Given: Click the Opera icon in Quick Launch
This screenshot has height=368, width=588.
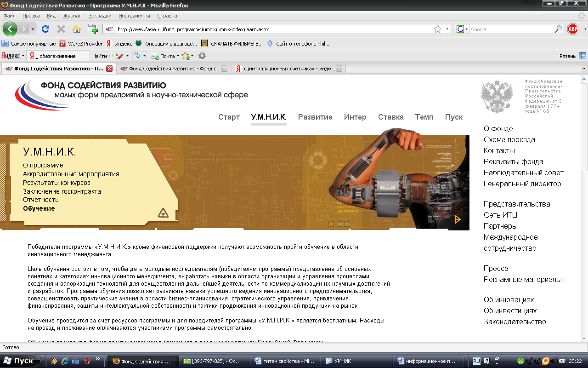Looking at the screenshot, I should [86, 361].
